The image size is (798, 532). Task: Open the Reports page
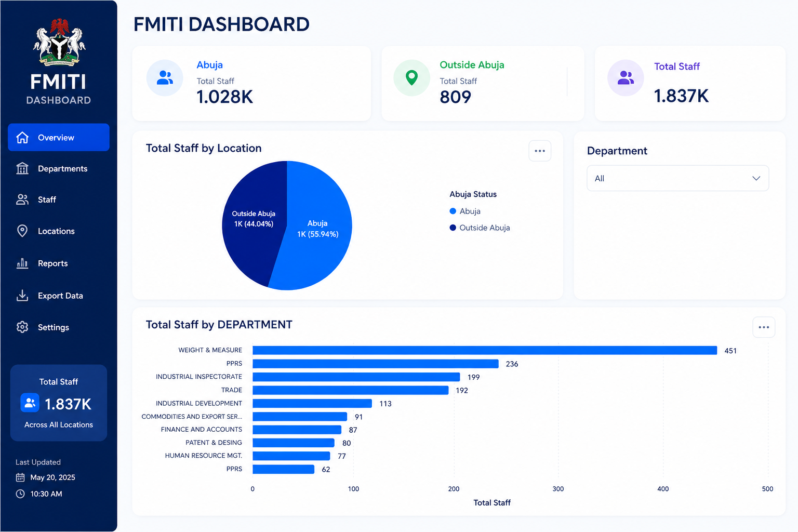pyautogui.click(x=59, y=263)
